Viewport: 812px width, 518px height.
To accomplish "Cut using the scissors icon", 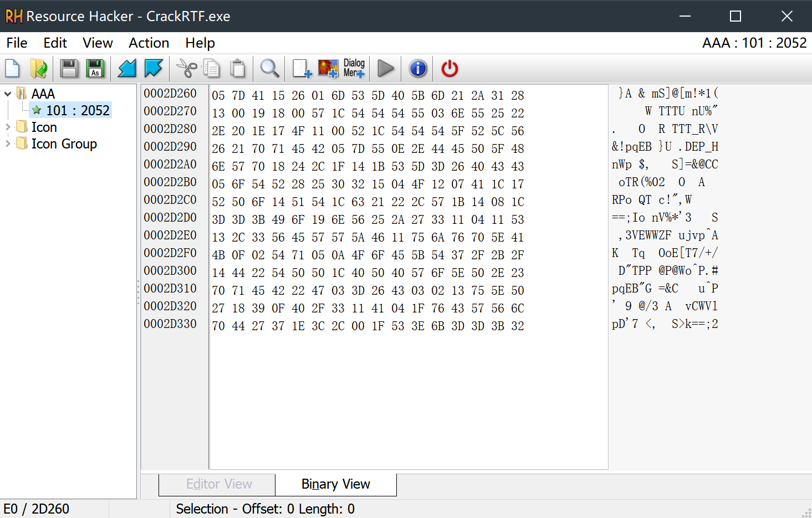I will (187, 69).
